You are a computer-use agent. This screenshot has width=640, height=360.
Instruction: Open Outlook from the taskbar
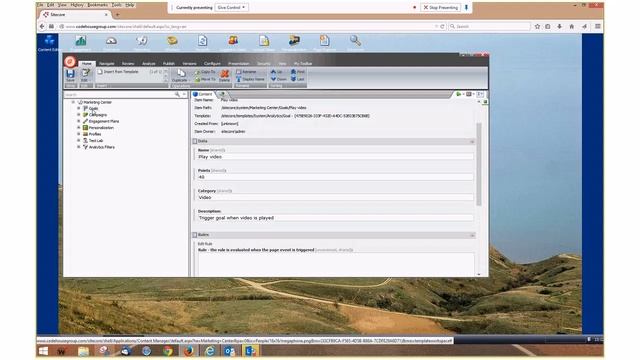[230, 351]
